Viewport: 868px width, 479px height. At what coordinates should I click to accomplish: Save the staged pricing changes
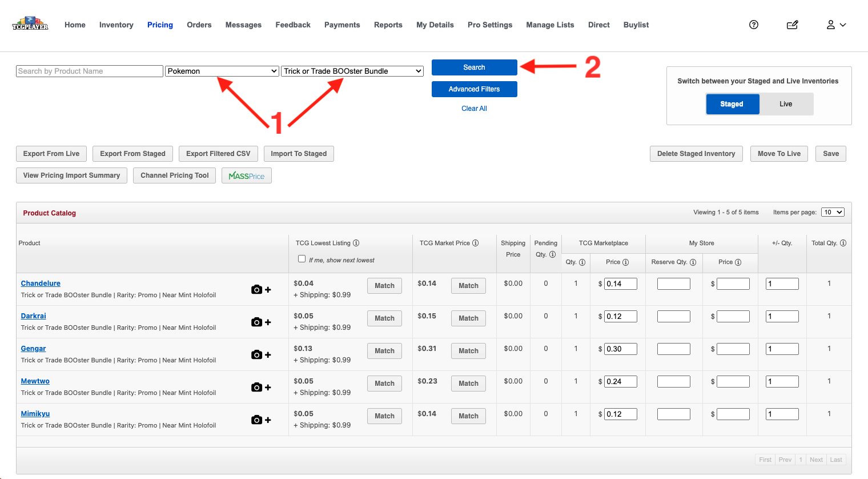[x=831, y=154]
